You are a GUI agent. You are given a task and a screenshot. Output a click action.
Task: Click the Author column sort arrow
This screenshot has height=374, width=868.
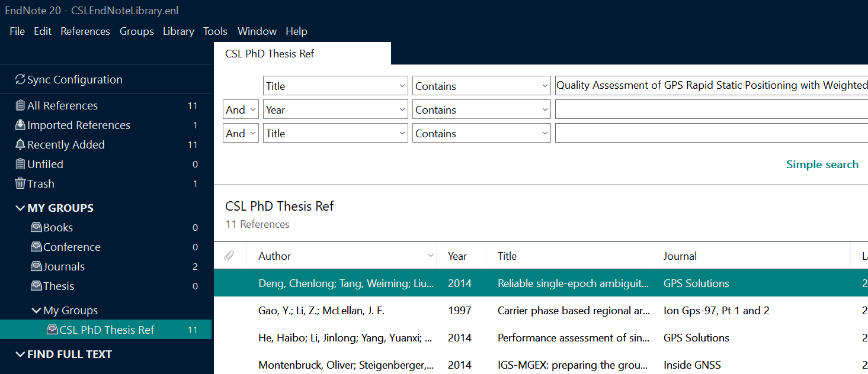(431, 256)
